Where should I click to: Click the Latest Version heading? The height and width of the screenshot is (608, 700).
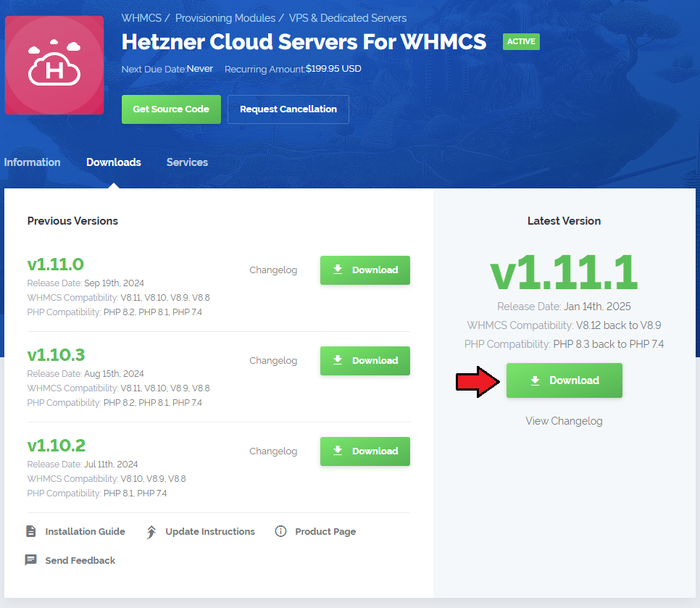(564, 221)
